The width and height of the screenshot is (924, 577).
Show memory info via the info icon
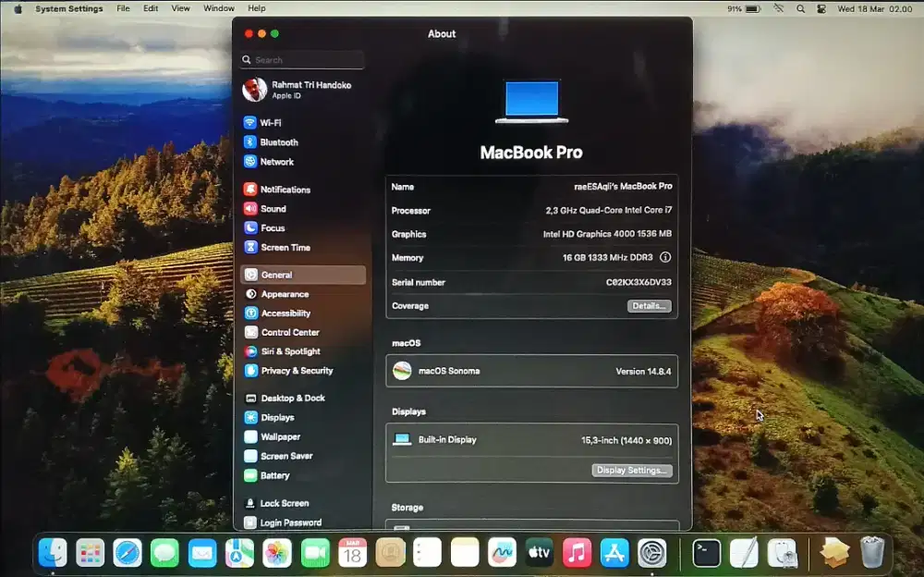point(665,257)
